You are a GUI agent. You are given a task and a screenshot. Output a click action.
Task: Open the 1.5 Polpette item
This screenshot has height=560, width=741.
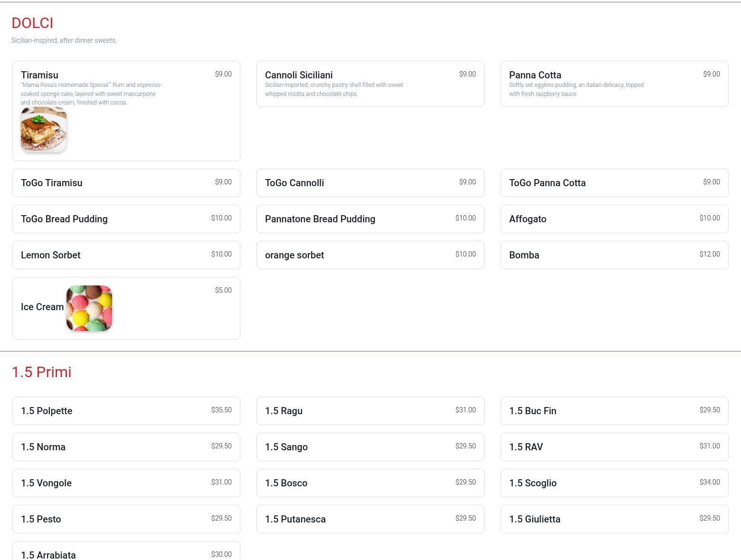(x=126, y=411)
